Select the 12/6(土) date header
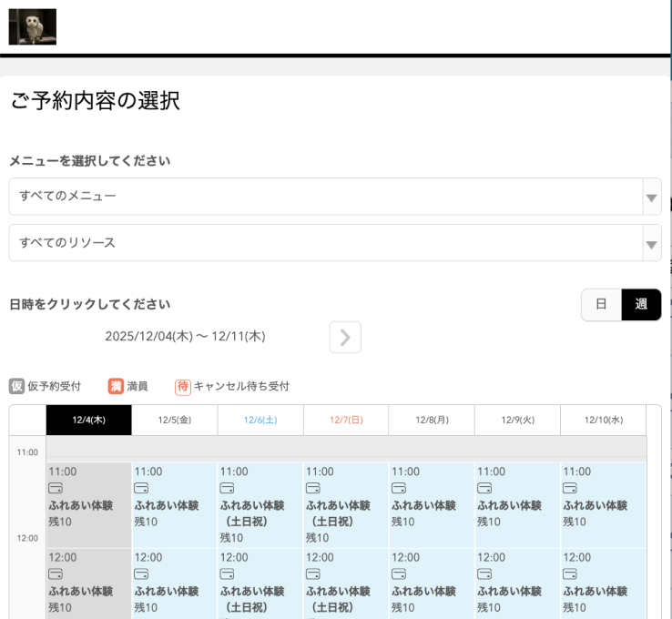 click(260, 420)
